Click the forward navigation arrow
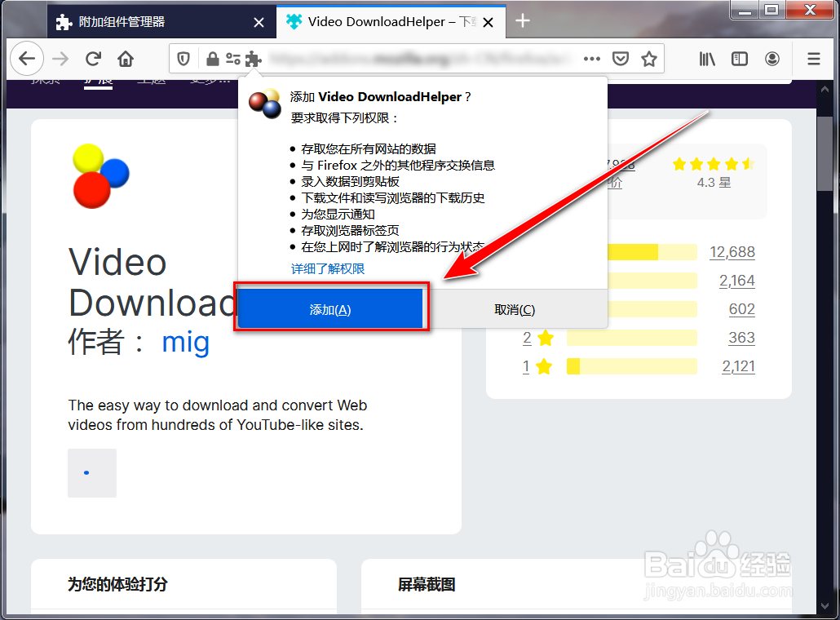Screen dimensions: 840x620 [60, 59]
